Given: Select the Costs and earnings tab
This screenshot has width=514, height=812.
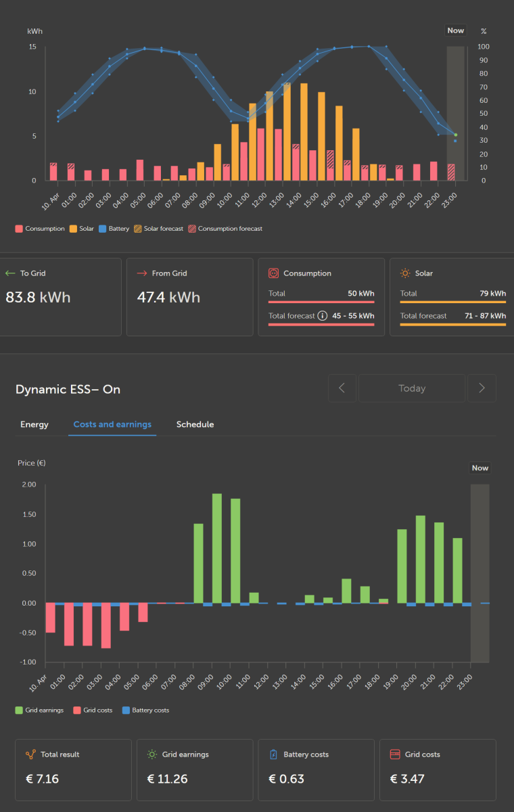Looking at the screenshot, I should click(112, 424).
